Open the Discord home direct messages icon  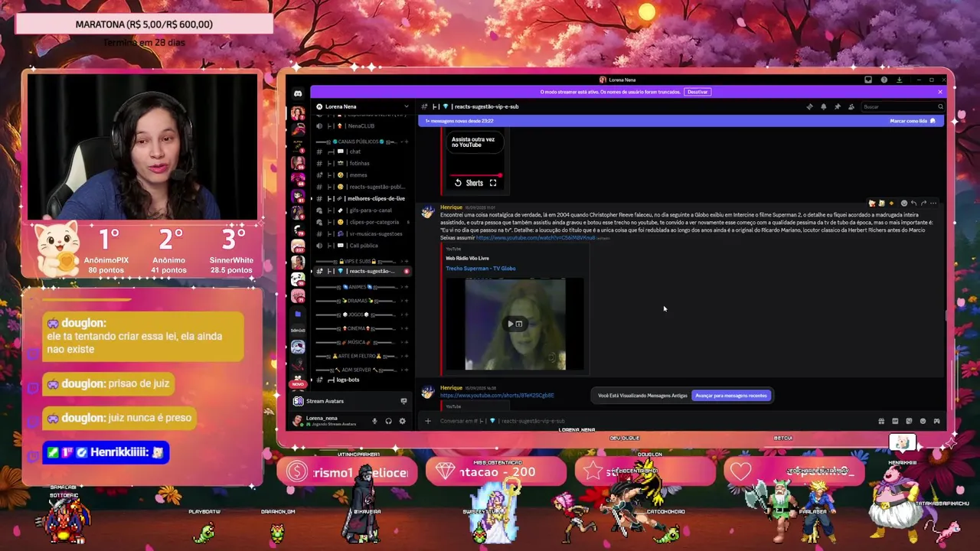click(298, 93)
